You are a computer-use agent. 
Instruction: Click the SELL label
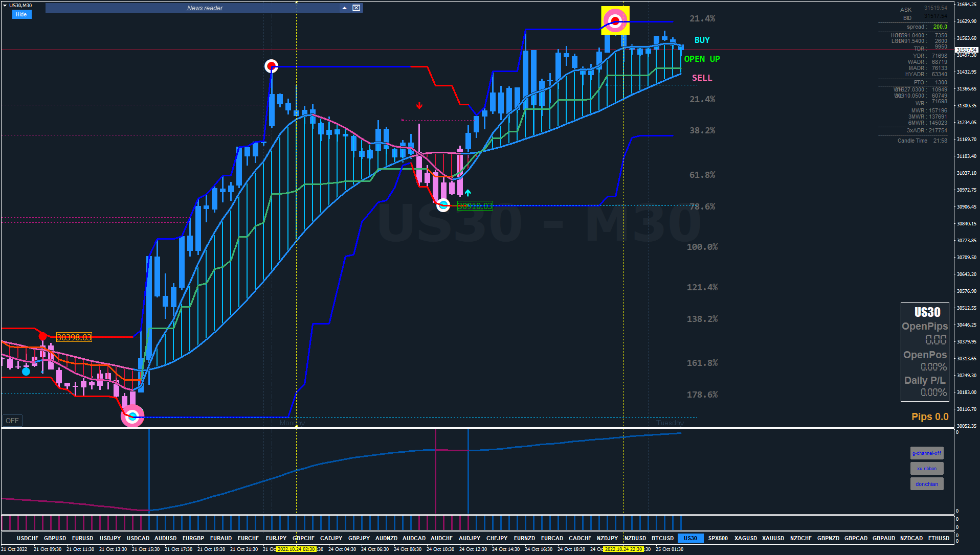click(702, 78)
